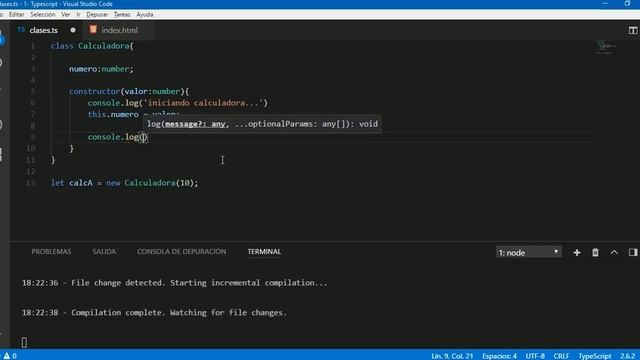Maximize the panel with the up chevron

click(614, 253)
